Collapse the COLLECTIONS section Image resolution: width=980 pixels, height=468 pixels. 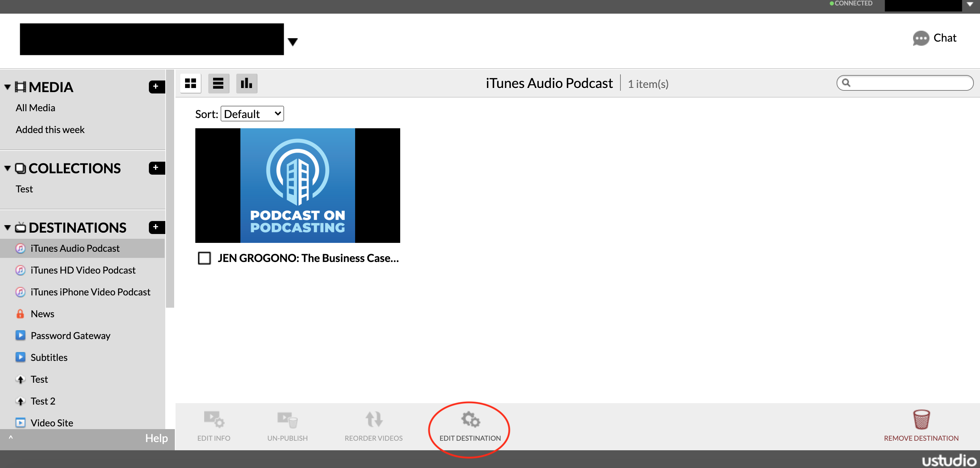(7, 168)
